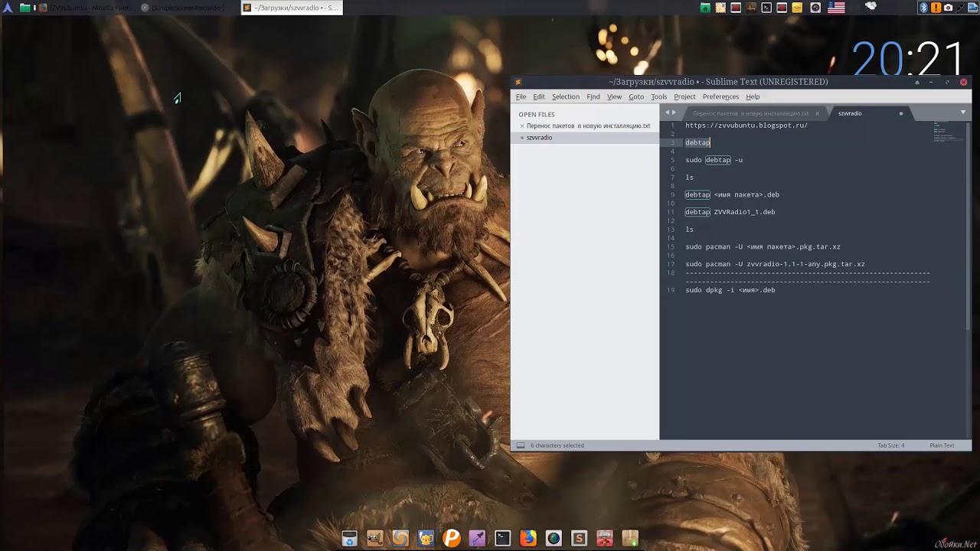Go to next tab with right arrow
Screen dimensions: 980x551
(674, 113)
